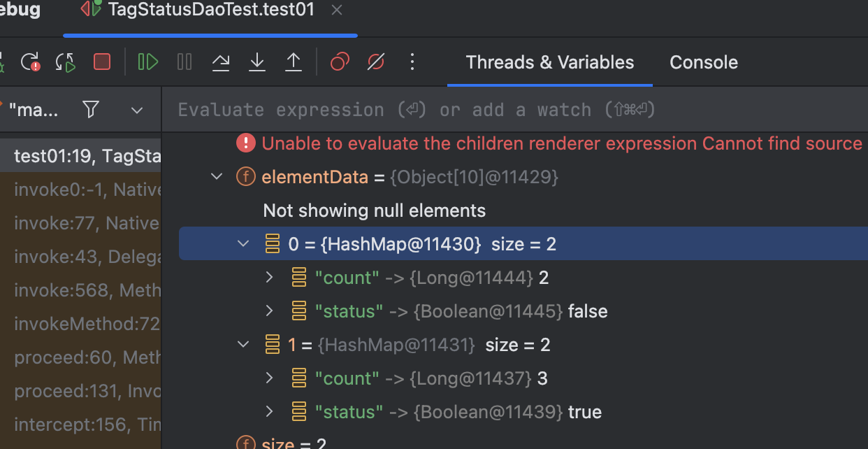Switch to the Console tab
Viewport: 868px width, 449px height.
pyautogui.click(x=704, y=62)
